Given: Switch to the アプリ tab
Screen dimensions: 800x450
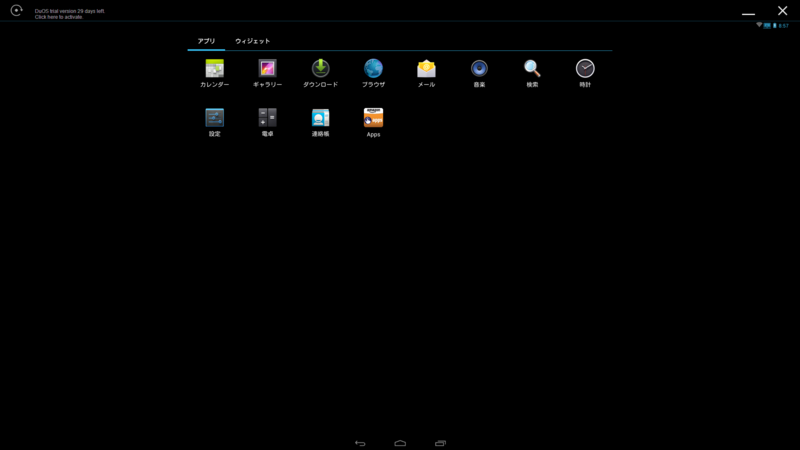Looking at the screenshot, I should pos(207,41).
